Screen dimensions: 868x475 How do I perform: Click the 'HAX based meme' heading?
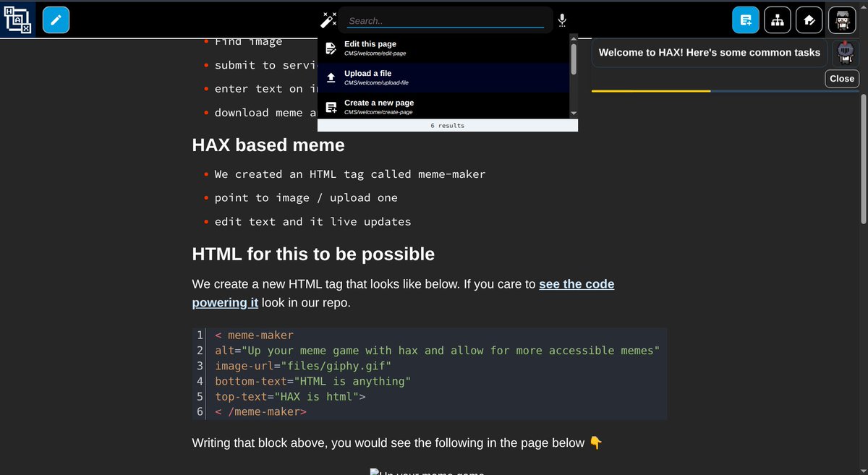(268, 145)
